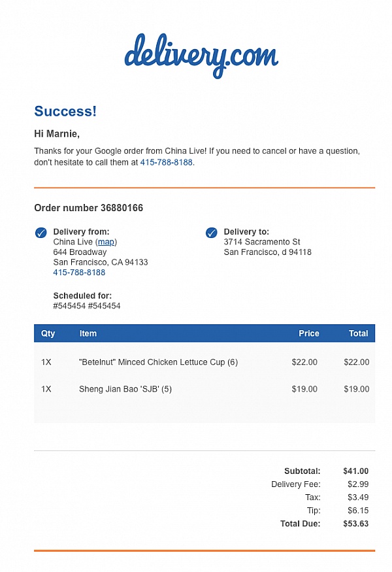Click the phone number under 644 Broadway
This screenshot has height=572, width=392.
[79, 273]
